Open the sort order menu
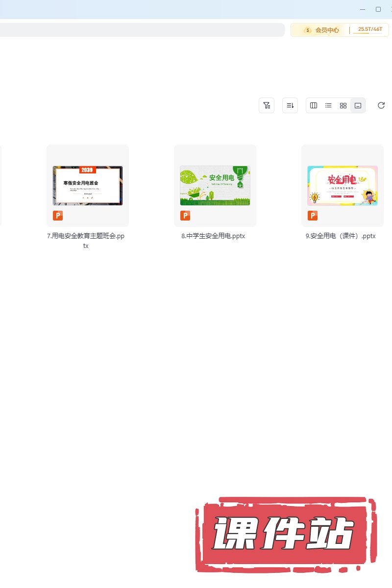The width and height of the screenshot is (392, 588). (x=290, y=105)
